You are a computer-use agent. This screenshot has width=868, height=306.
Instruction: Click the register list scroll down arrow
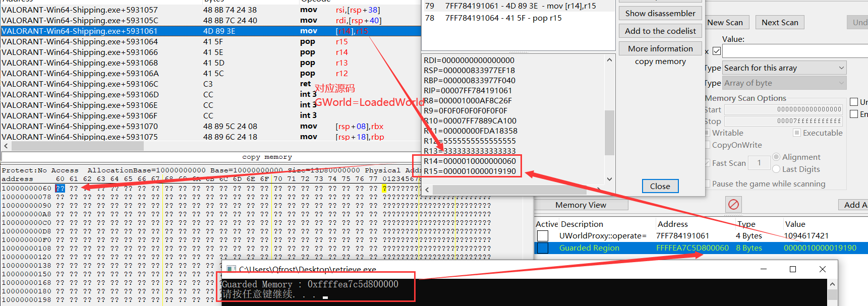609,179
